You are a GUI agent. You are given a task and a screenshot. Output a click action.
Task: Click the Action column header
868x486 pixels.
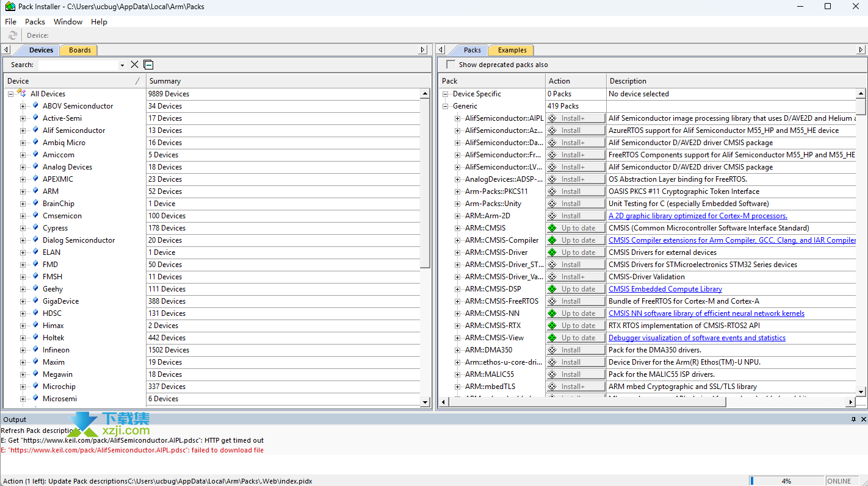click(576, 81)
